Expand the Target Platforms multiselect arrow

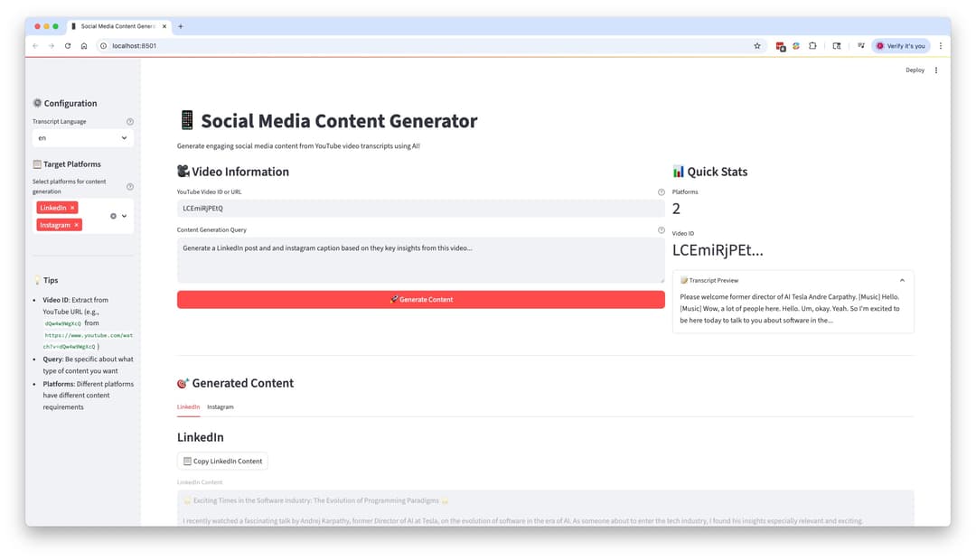point(125,216)
